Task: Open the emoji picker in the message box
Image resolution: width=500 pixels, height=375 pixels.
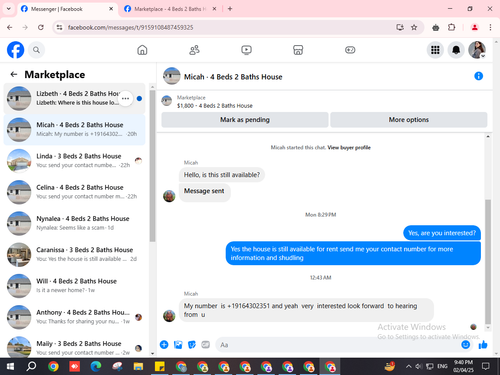Action: 466,345
